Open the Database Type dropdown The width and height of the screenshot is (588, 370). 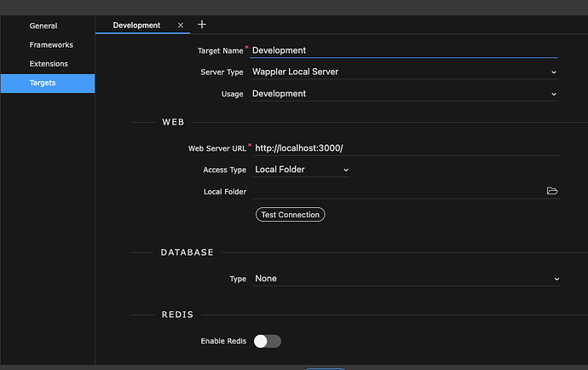[406, 279]
